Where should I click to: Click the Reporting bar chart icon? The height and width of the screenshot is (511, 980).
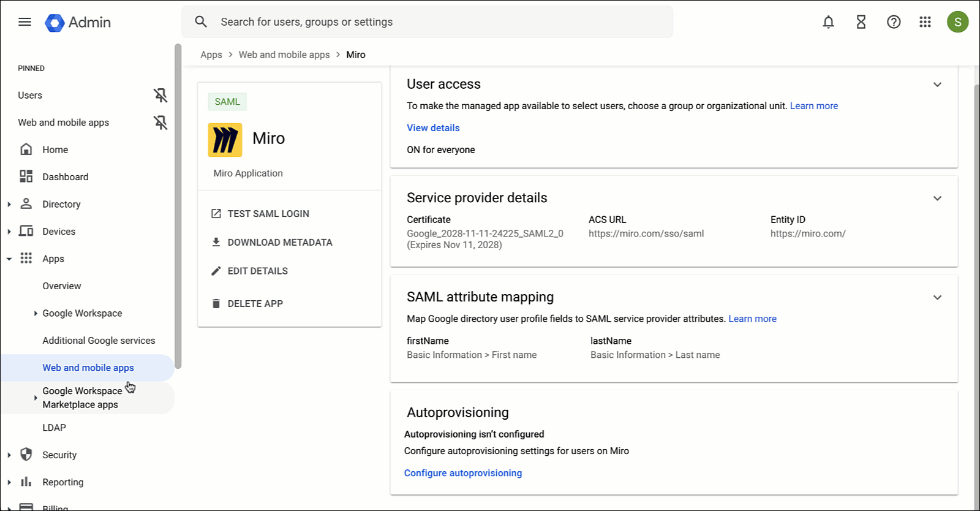click(x=26, y=482)
